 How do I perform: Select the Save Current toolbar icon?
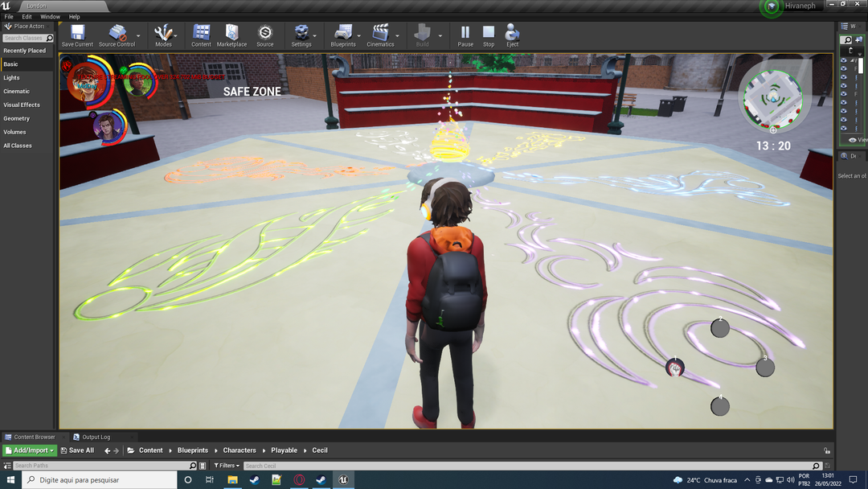click(x=77, y=33)
